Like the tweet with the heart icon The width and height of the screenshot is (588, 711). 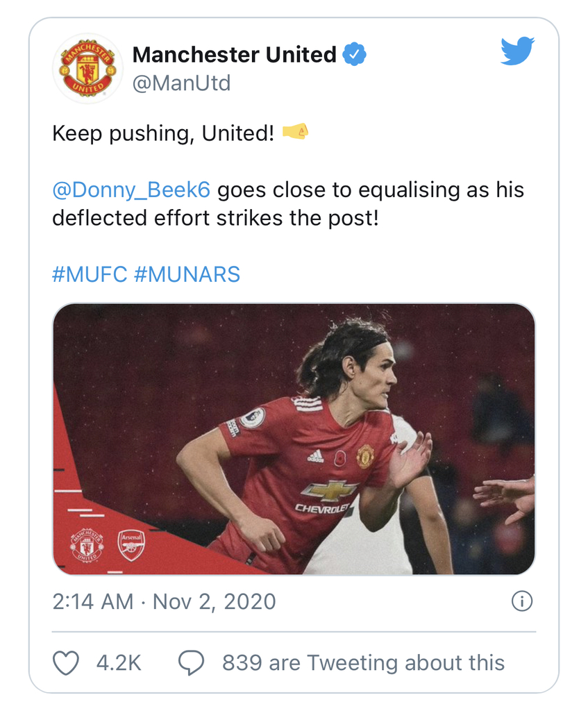coord(66,663)
